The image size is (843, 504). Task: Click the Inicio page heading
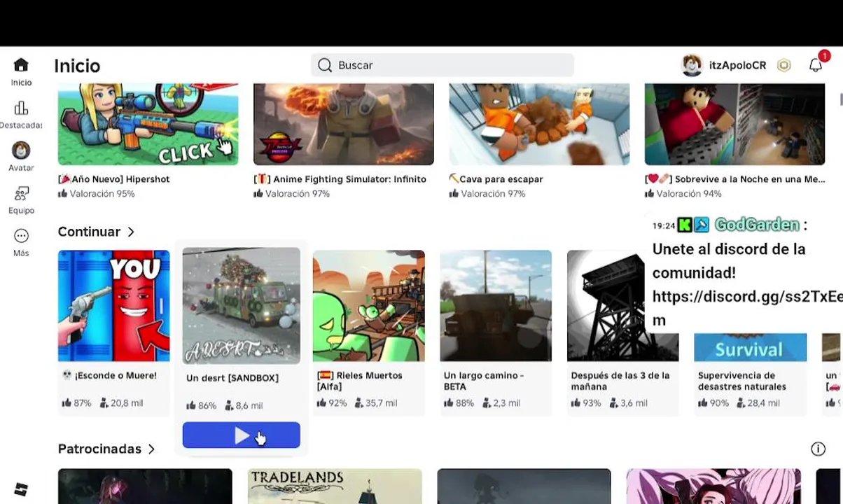[77, 66]
